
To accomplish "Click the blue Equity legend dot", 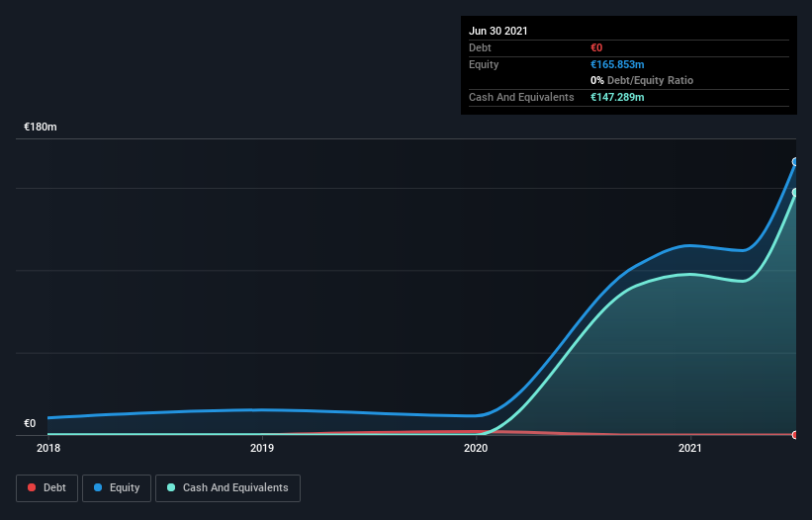I will pos(98,487).
